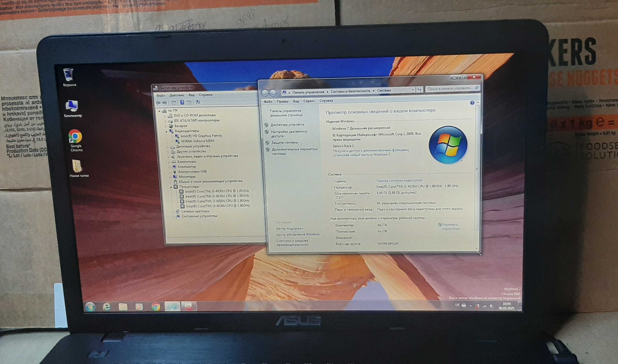Open Диспетчер устройств link in sidebar
Viewport: 618px width, 364px height.
(287, 125)
